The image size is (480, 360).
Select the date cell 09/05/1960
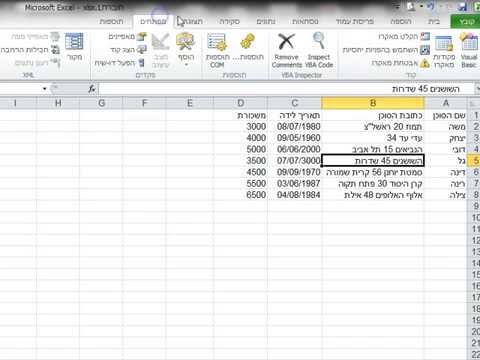coord(294,138)
